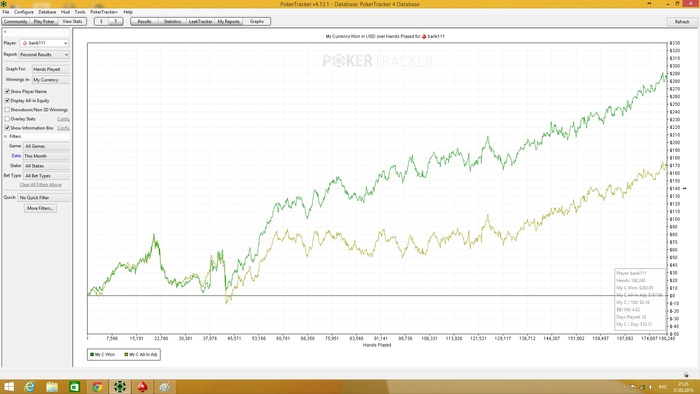This screenshot has width=700, height=394.
Task: Open the Database menu
Action: click(x=47, y=12)
